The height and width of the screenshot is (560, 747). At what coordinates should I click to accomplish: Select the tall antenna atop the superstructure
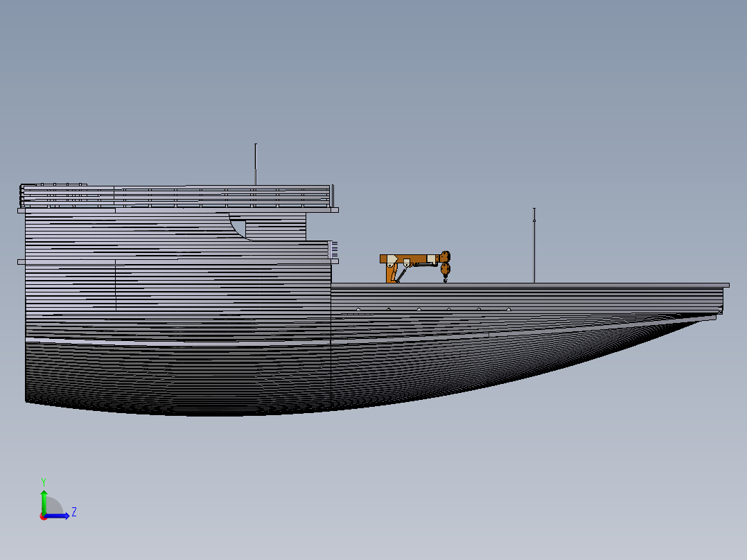coord(256,164)
